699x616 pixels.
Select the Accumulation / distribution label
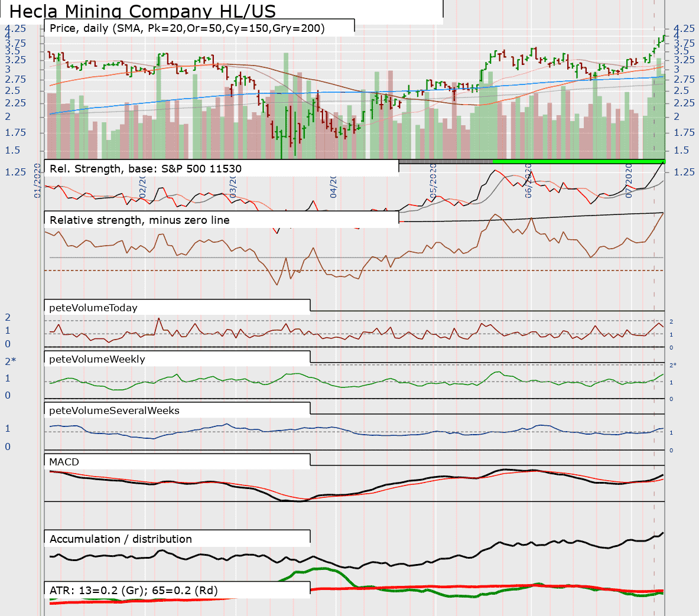point(121,539)
